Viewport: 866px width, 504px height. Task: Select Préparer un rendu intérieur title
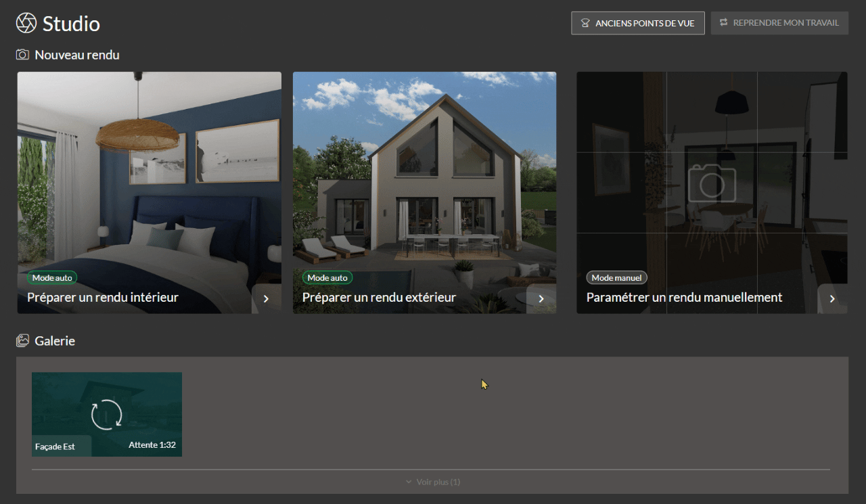(103, 298)
